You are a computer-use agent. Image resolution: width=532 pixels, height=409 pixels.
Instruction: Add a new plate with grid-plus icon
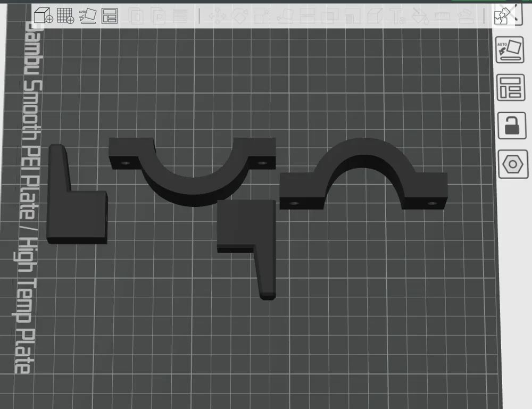[65, 15]
